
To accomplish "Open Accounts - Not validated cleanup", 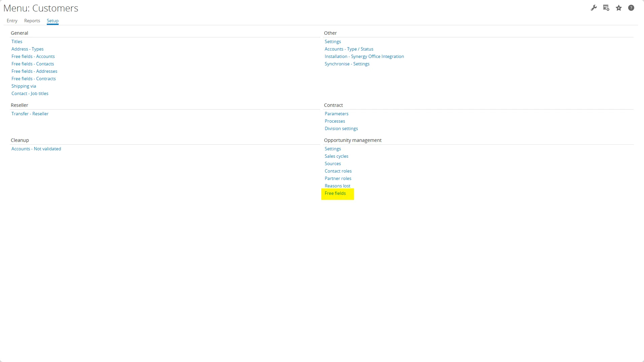I will click(36, 149).
